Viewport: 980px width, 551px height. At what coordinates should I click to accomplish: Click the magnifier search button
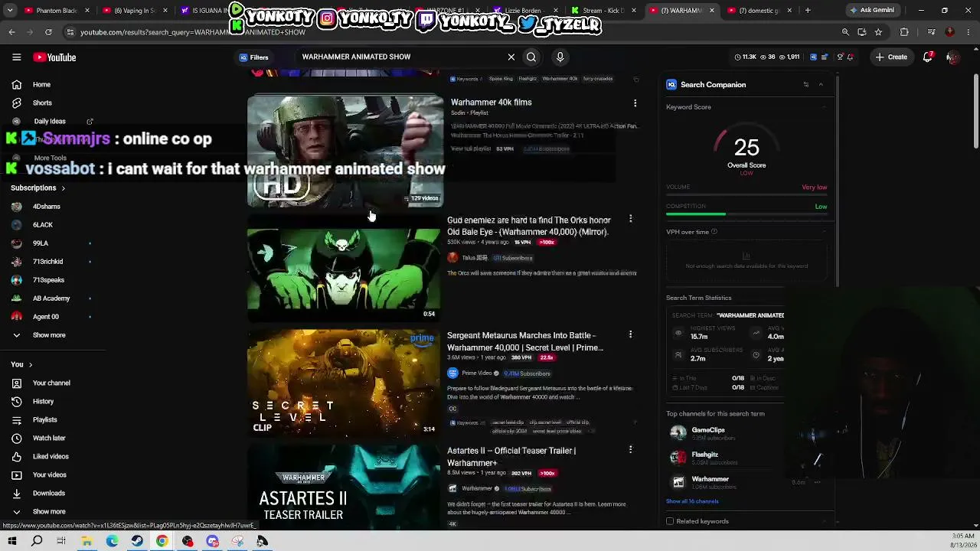[531, 57]
